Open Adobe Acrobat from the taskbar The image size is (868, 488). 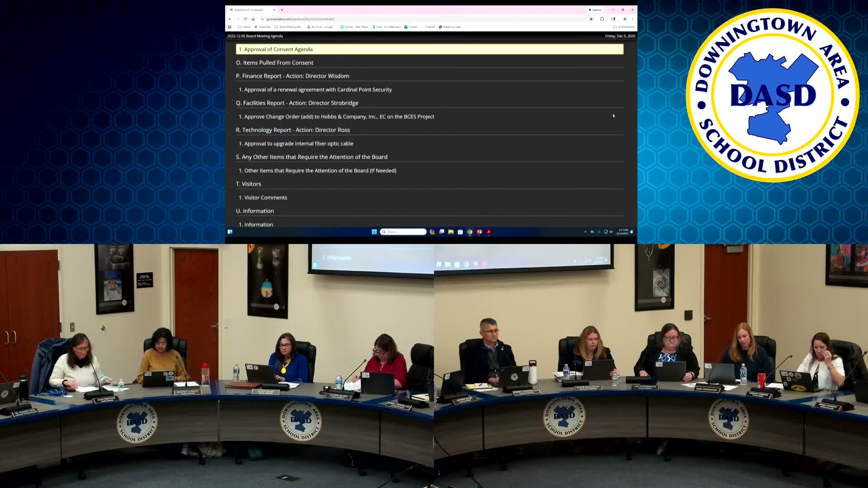pos(489,232)
